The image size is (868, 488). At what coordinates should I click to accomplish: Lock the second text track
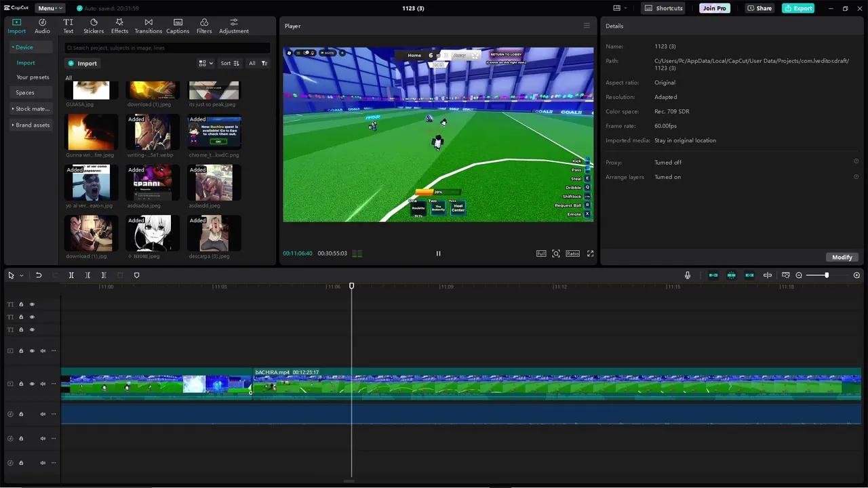21,317
